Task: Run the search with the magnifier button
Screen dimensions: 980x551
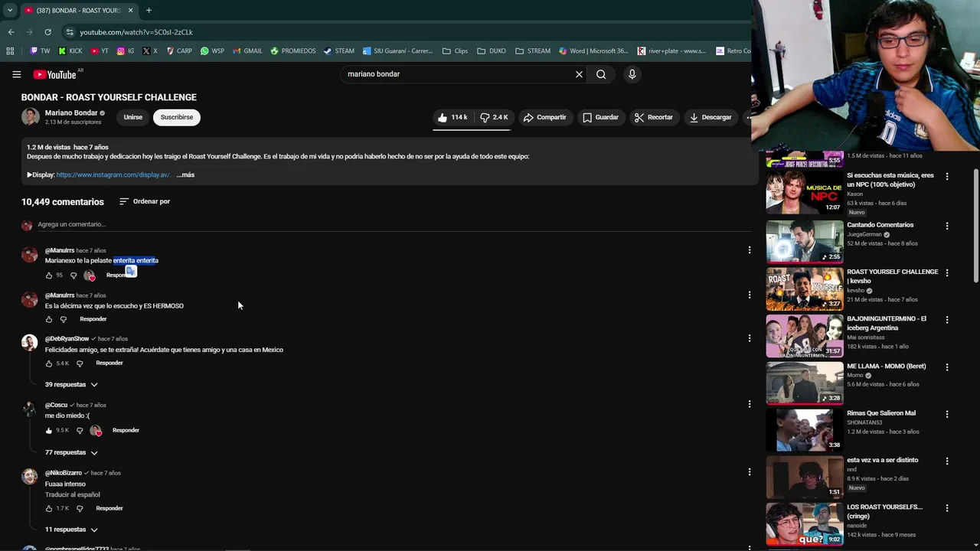Action: click(x=601, y=74)
